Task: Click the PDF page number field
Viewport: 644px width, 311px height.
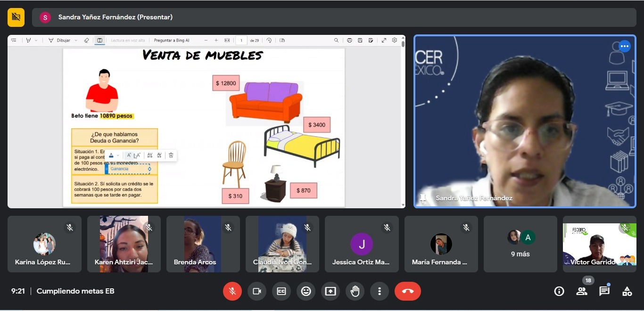Action: pos(242,40)
